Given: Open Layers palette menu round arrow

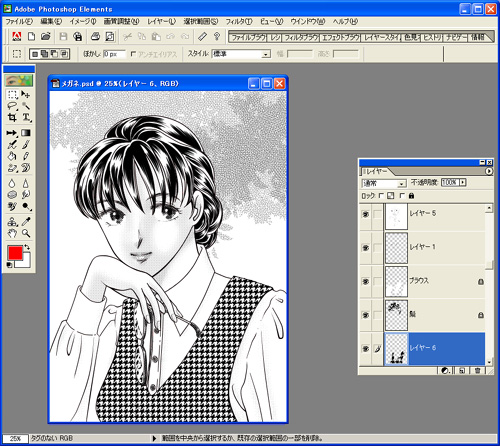Looking at the screenshot, I should pyautogui.click(x=489, y=171).
